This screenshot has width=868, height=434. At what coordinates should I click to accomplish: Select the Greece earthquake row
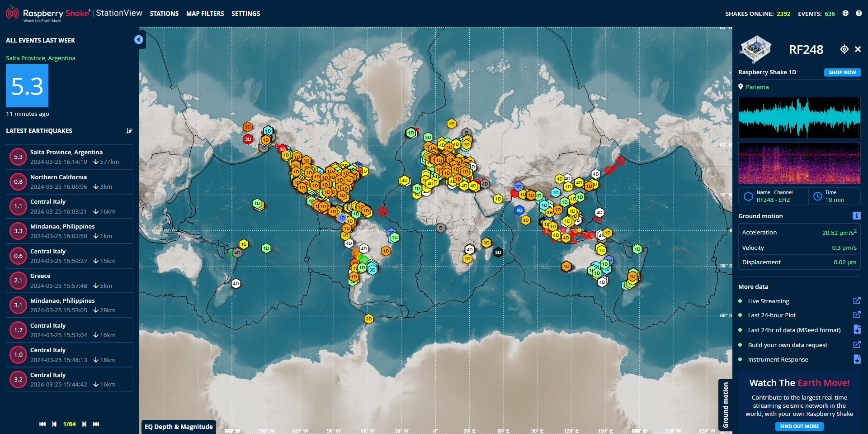pyautogui.click(x=69, y=281)
